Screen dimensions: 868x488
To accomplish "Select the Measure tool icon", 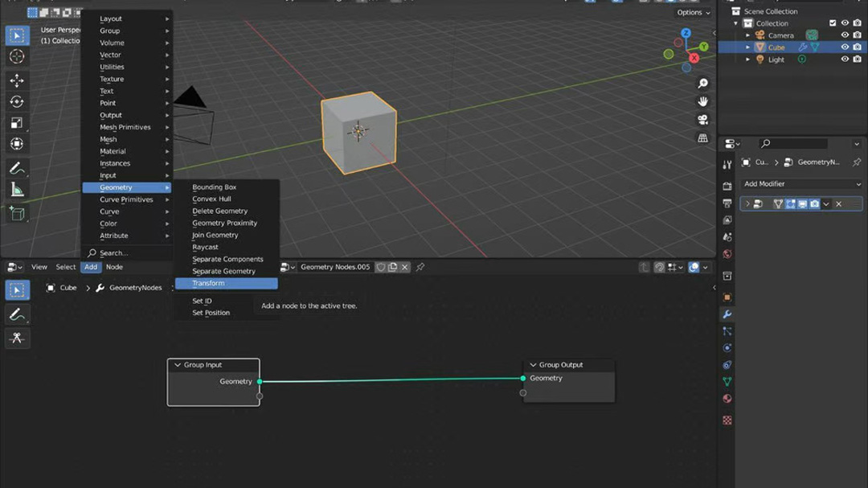I will (x=17, y=190).
